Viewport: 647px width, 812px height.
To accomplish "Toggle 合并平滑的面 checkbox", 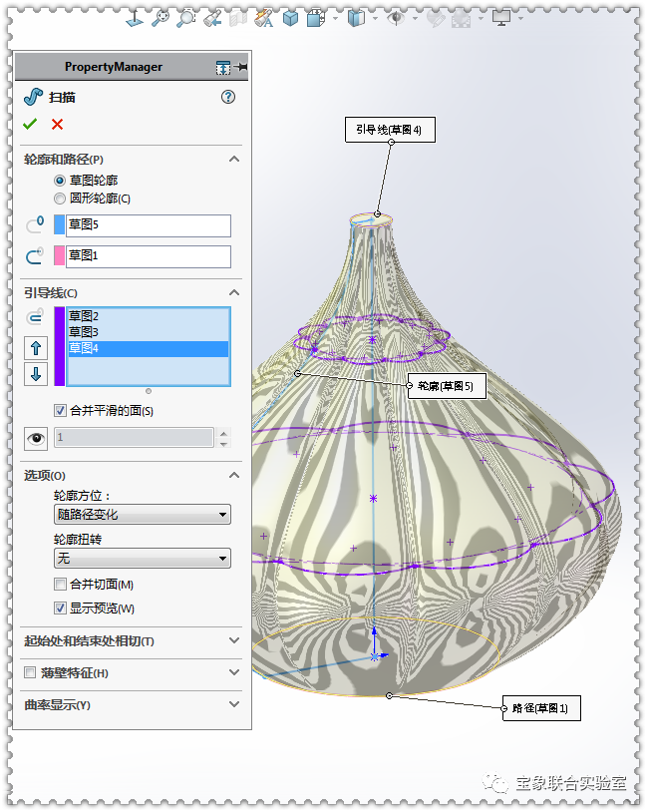I will tap(60, 411).
